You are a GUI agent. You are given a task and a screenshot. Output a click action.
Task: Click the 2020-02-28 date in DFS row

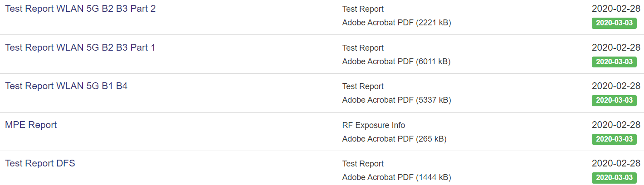point(616,163)
